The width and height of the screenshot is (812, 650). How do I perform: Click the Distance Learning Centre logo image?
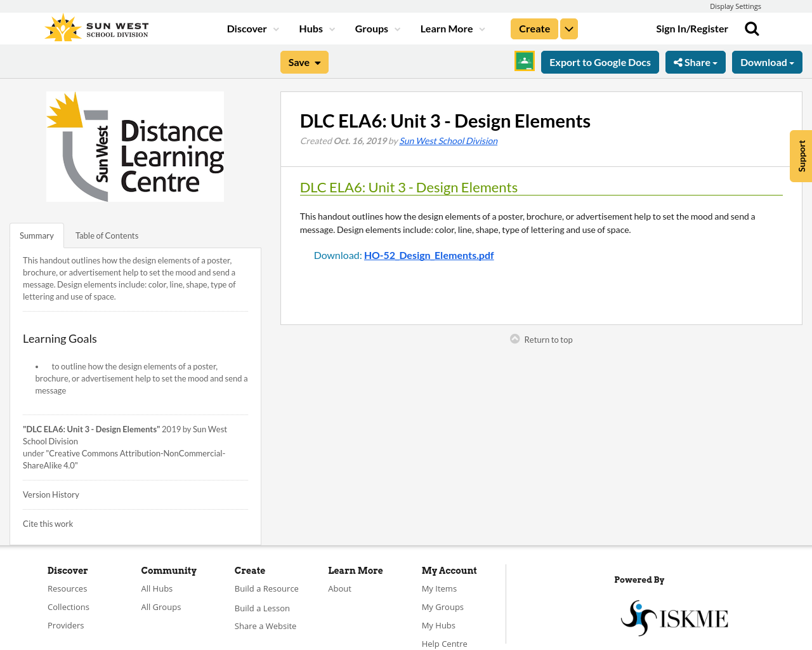coord(135,147)
